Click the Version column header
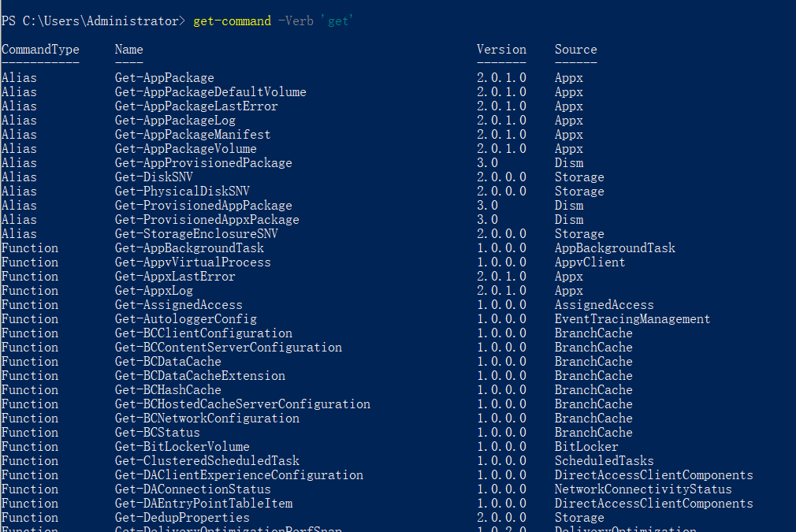 (x=501, y=50)
